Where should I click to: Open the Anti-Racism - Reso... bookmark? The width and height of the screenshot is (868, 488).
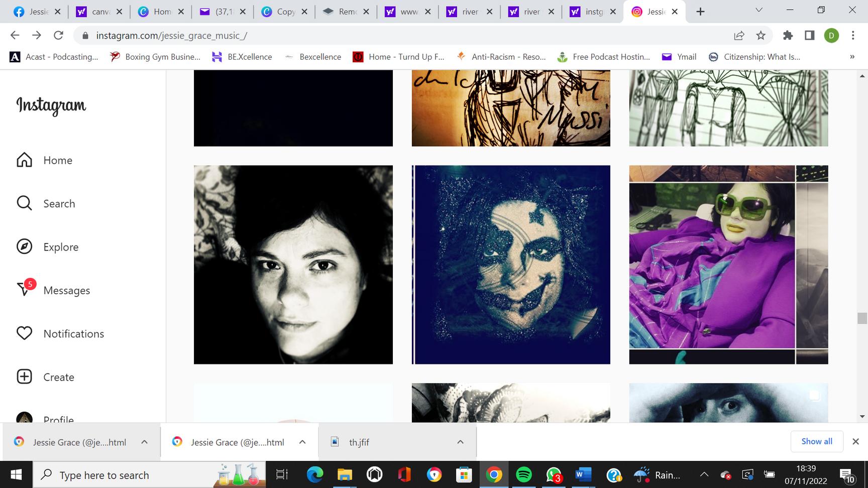501,57
